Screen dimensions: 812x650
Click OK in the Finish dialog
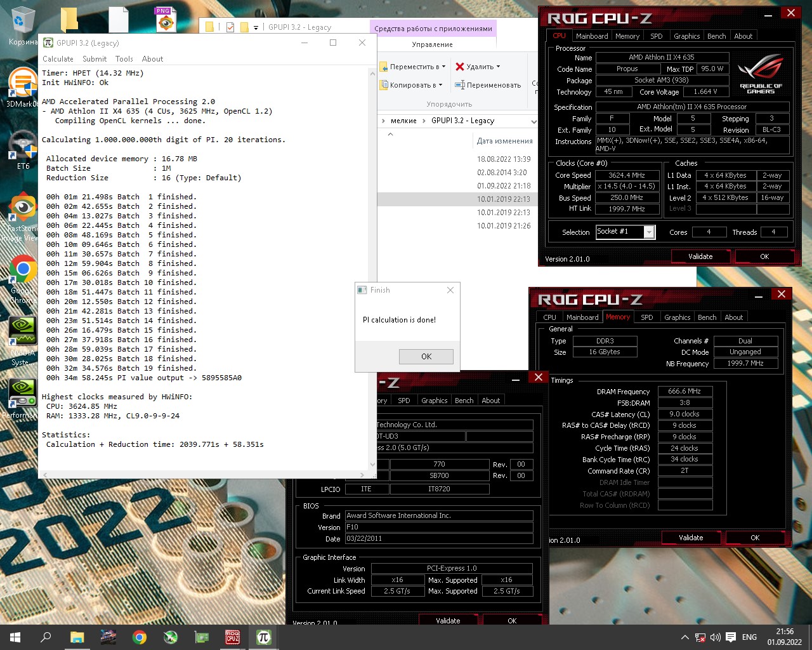[426, 356]
